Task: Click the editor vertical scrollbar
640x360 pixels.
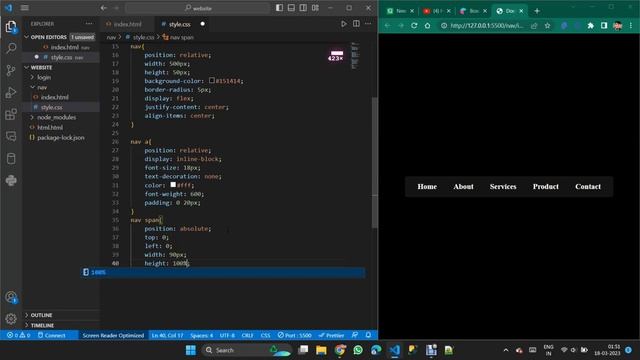Action: coord(375,162)
